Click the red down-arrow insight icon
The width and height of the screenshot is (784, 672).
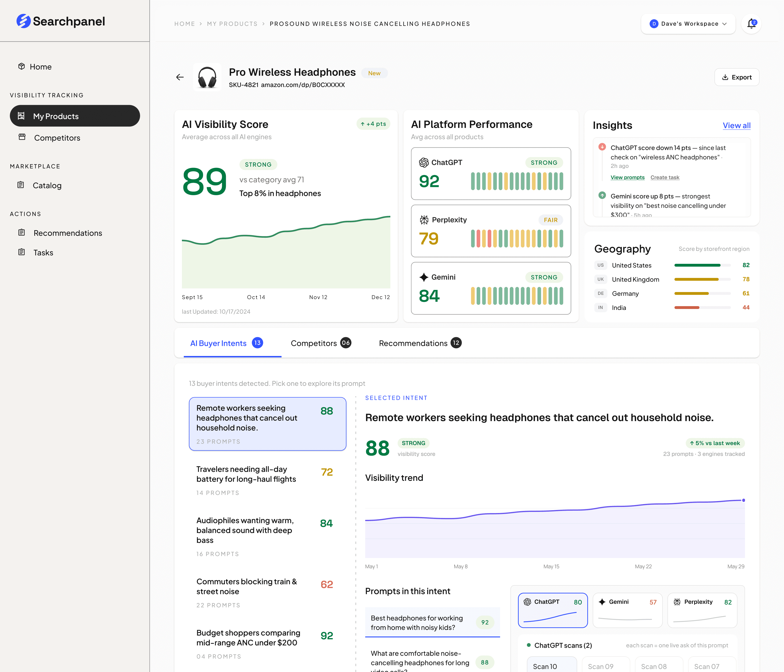coord(602,147)
